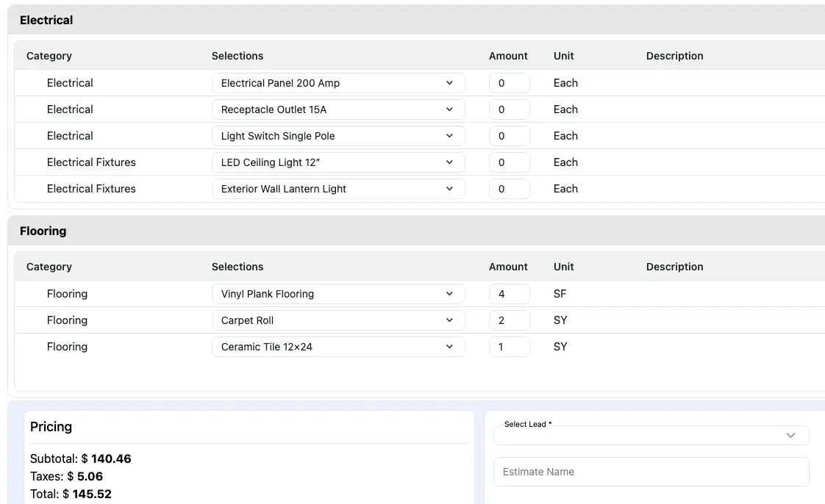Edit the Carpet Roll amount value
This screenshot has height=504, width=825.
coord(509,320)
